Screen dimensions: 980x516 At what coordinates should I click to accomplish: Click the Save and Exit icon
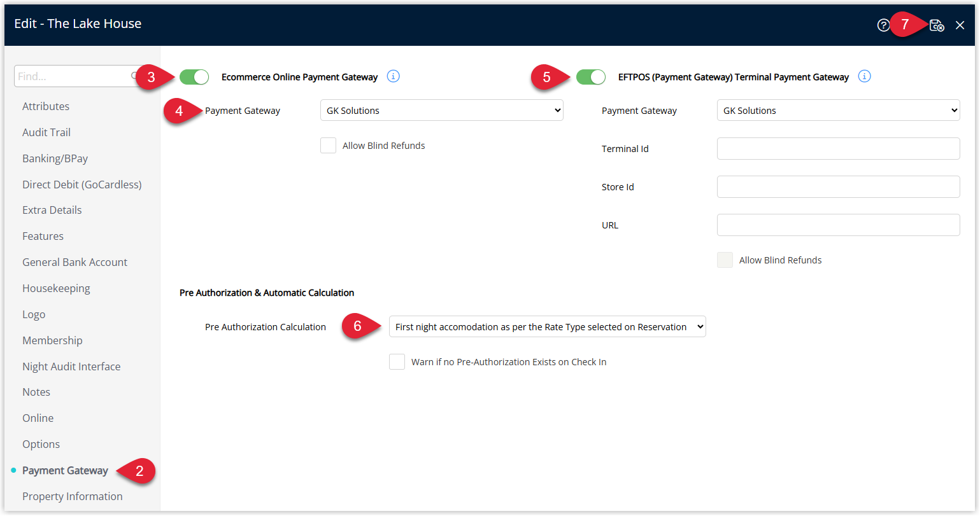[937, 25]
